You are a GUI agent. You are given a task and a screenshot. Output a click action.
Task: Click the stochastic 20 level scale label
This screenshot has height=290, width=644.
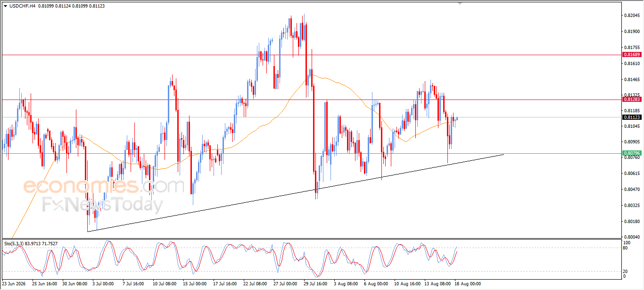point(625,271)
